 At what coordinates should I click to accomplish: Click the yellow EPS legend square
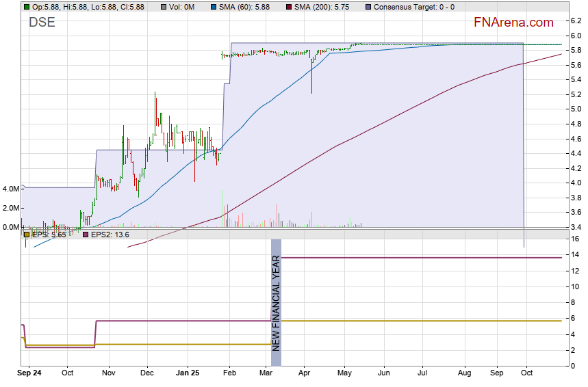pyautogui.click(x=27, y=235)
